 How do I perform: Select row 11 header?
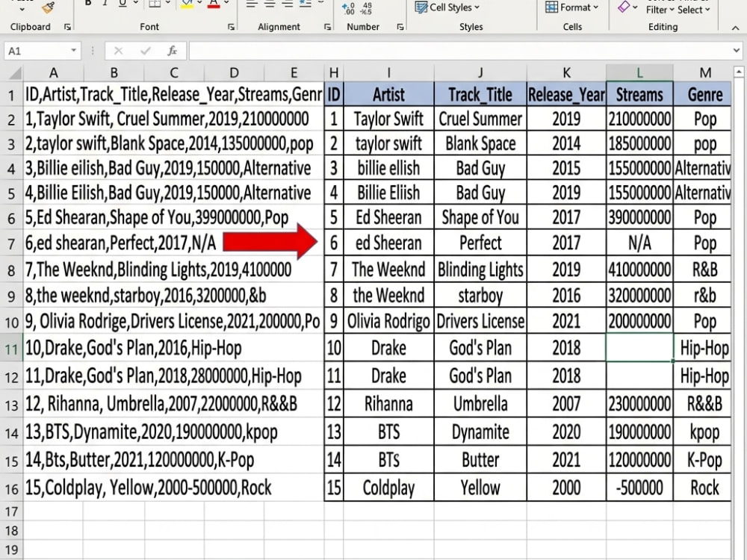point(11,349)
